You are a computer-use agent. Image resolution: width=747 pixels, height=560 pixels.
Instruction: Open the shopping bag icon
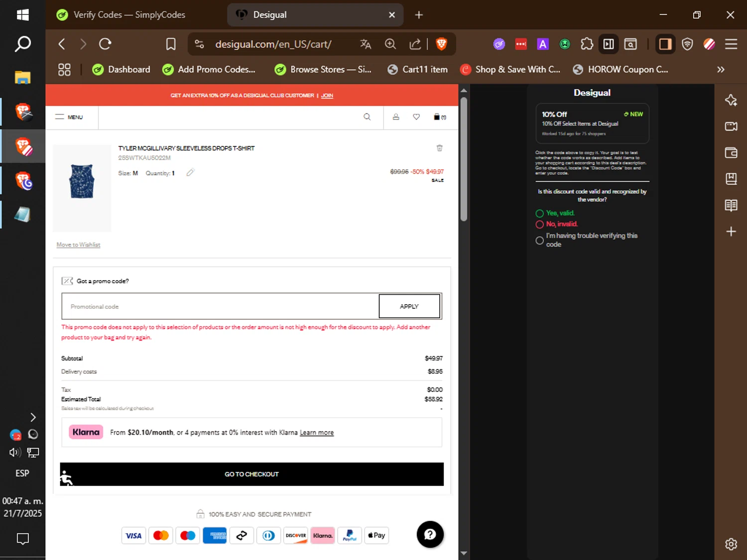tap(440, 117)
